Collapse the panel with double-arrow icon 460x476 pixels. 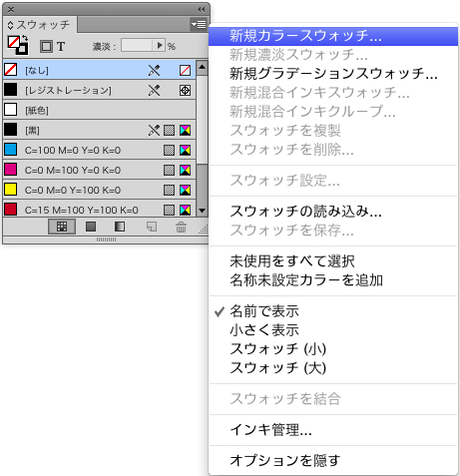click(x=201, y=9)
